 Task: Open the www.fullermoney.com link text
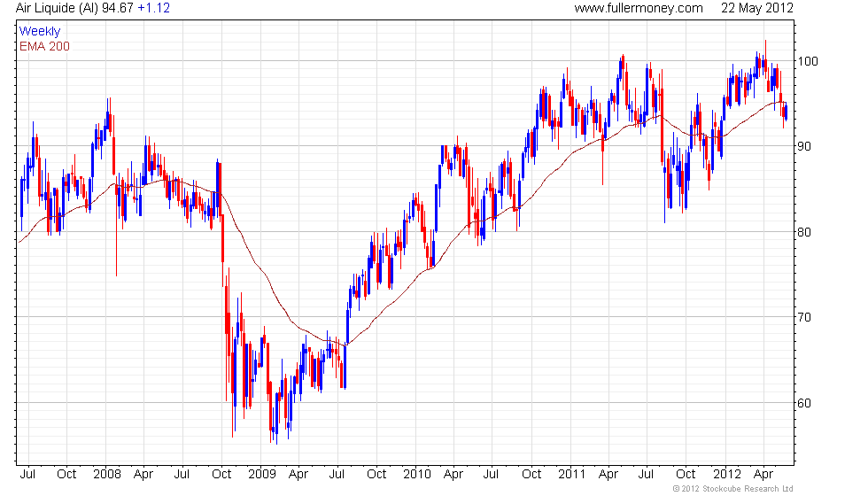639,8
